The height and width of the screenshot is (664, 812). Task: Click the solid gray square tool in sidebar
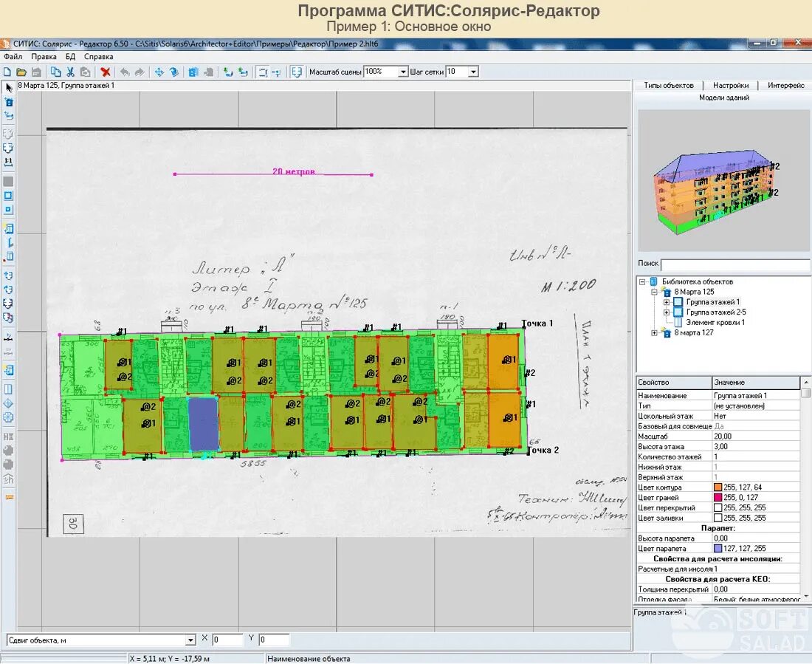coord(8,182)
